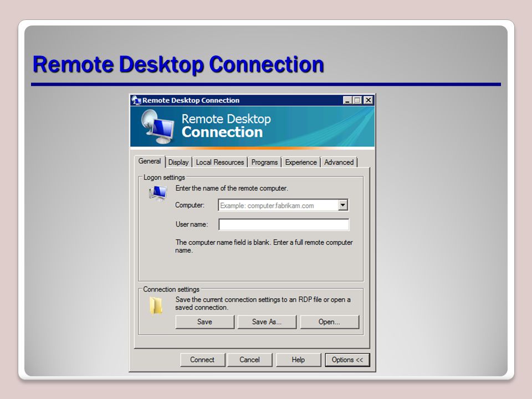532x399 pixels.
Task: Click the window title text in title bar
Action: pos(191,100)
